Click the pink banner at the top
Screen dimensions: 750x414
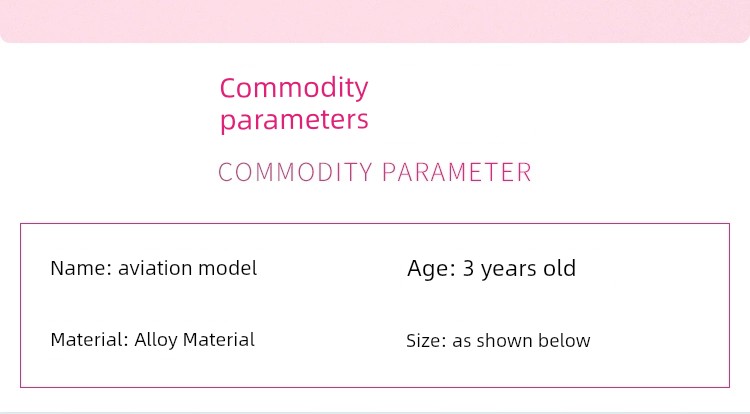(x=375, y=21)
